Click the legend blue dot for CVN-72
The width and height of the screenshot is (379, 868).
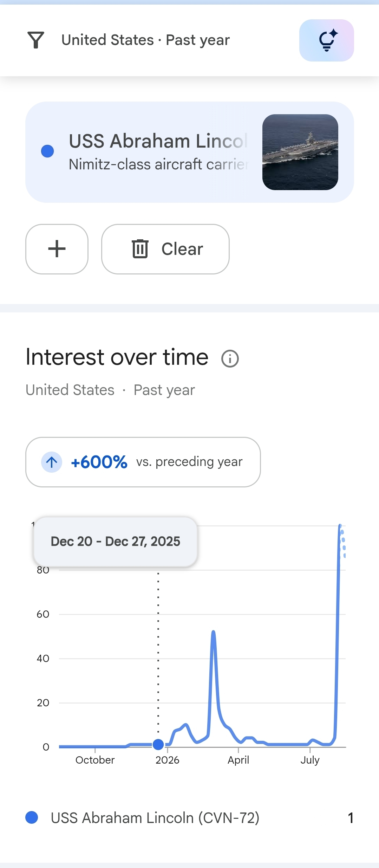click(x=32, y=817)
